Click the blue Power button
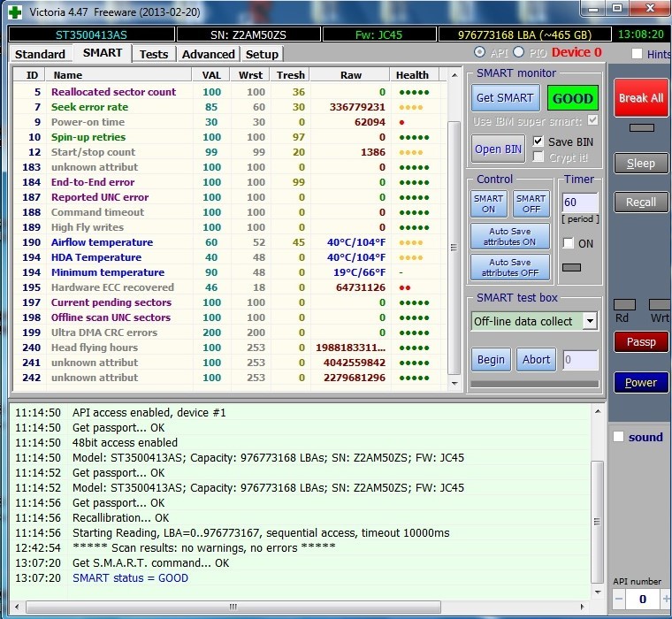This screenshot has width=672, height=619. click(641, 383)
